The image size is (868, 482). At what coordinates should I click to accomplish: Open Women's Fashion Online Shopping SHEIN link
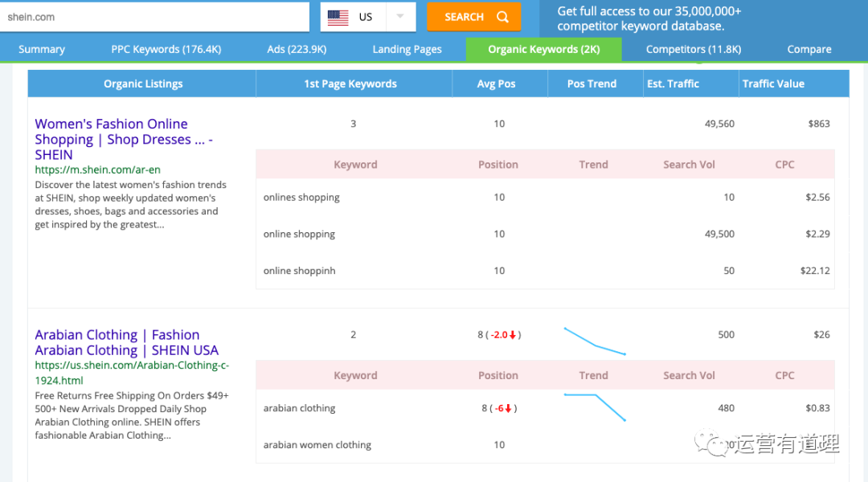point(123,139)
